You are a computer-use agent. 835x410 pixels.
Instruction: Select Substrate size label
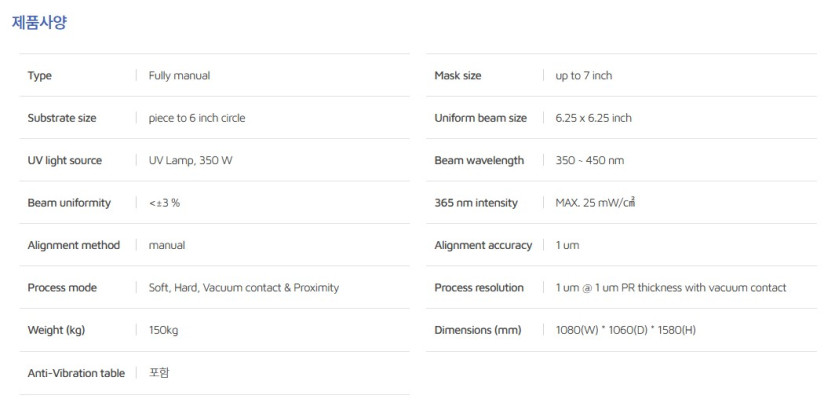pyautogui.click(x=62, y=118)
